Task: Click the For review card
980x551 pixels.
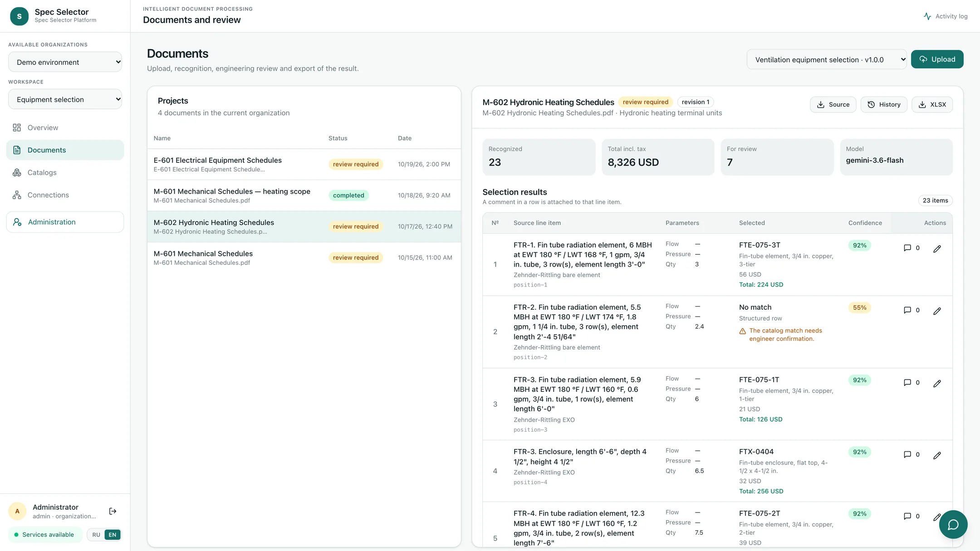Action: pos(777,157)
